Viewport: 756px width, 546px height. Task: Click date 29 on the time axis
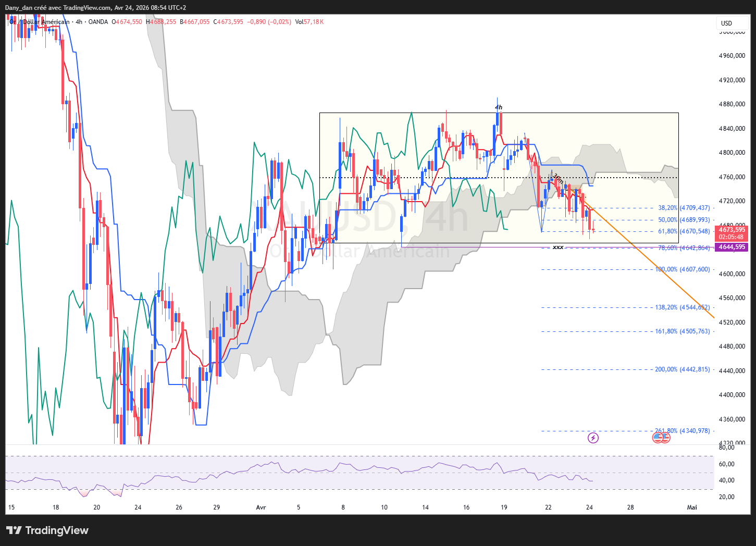(217, 507)
